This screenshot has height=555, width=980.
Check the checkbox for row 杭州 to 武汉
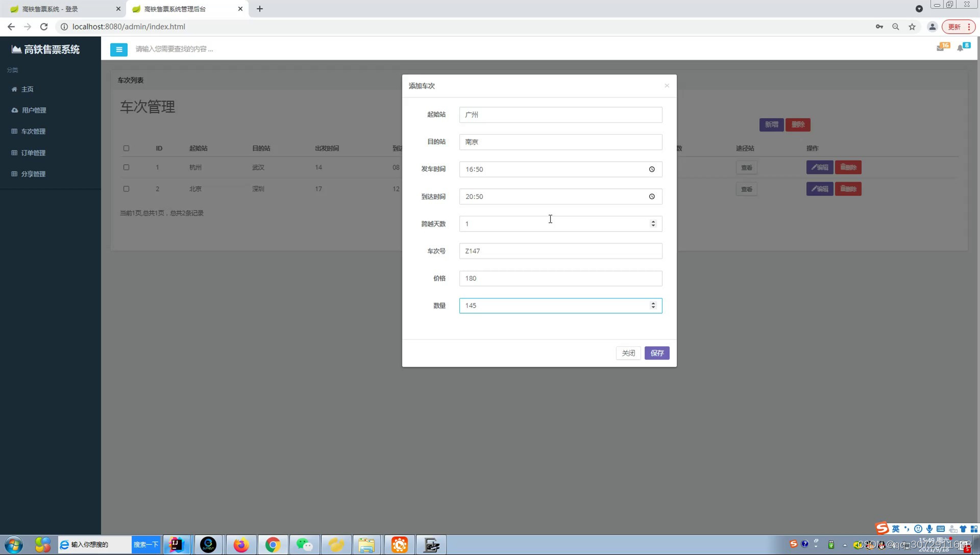126,167
